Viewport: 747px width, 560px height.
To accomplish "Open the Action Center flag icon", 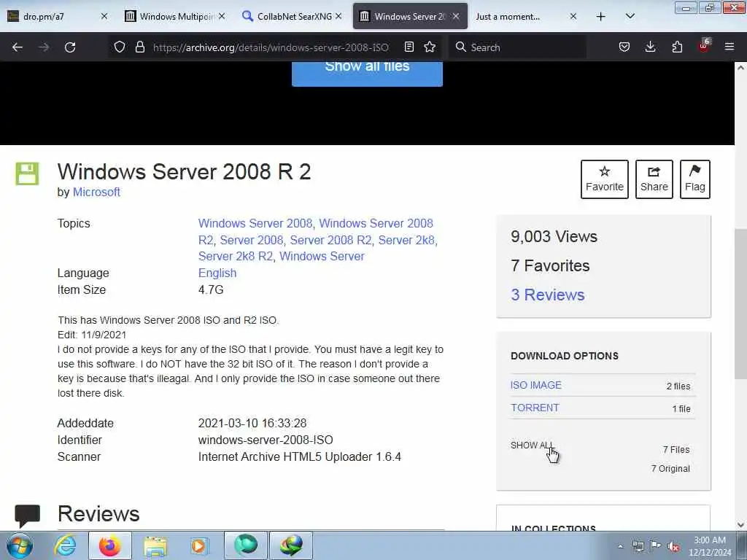I will click(x=656, y=546).
